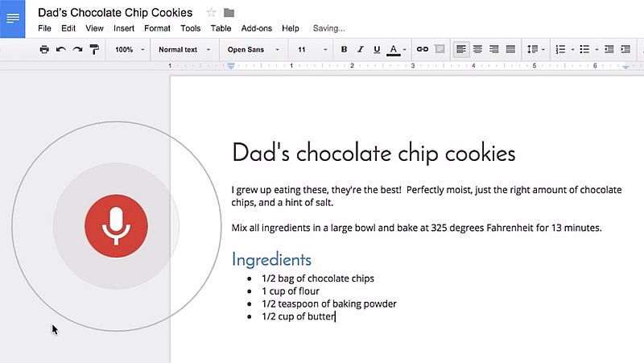Open the font size 11 dropdown
Screen dimensions: 644x363
click(312, 50)
